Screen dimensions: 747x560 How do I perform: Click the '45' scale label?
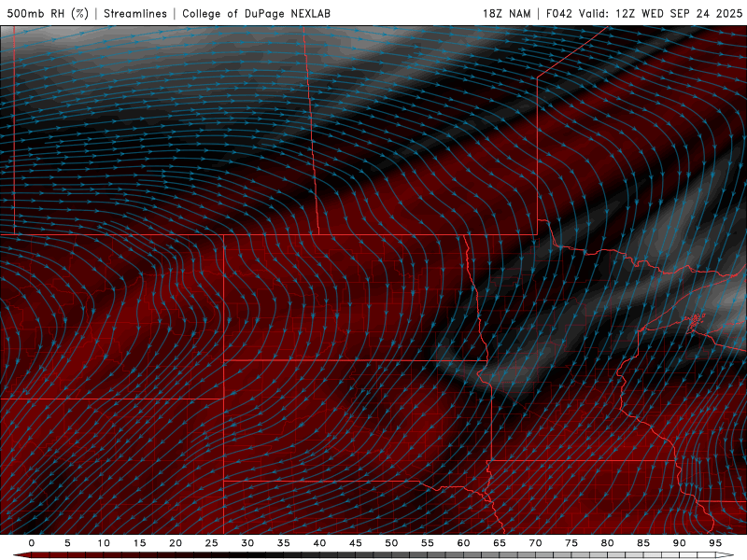pyautogui.click(x=356, y=543)
